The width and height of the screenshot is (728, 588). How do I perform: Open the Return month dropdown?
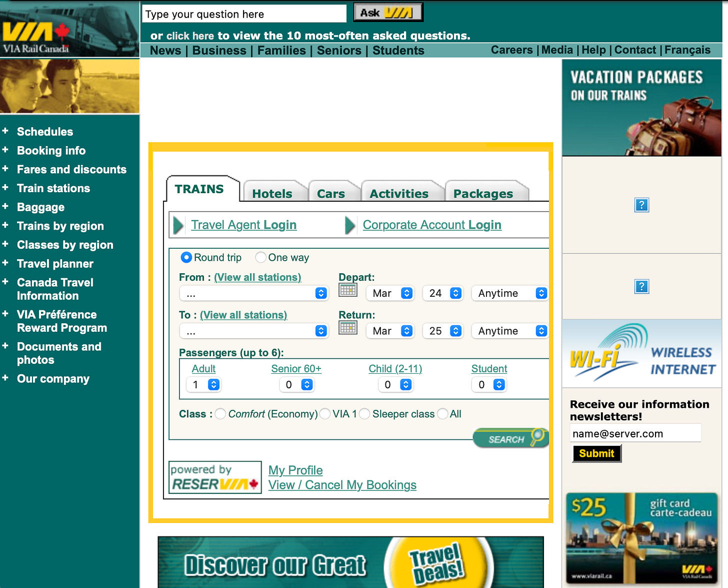point(390,331)
